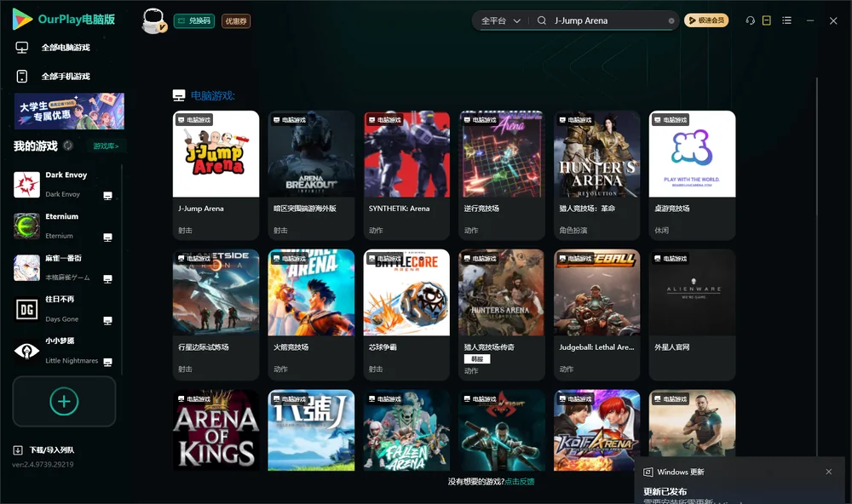
Task: Launch Dark Envoy from my games
Action: [66, 185]
